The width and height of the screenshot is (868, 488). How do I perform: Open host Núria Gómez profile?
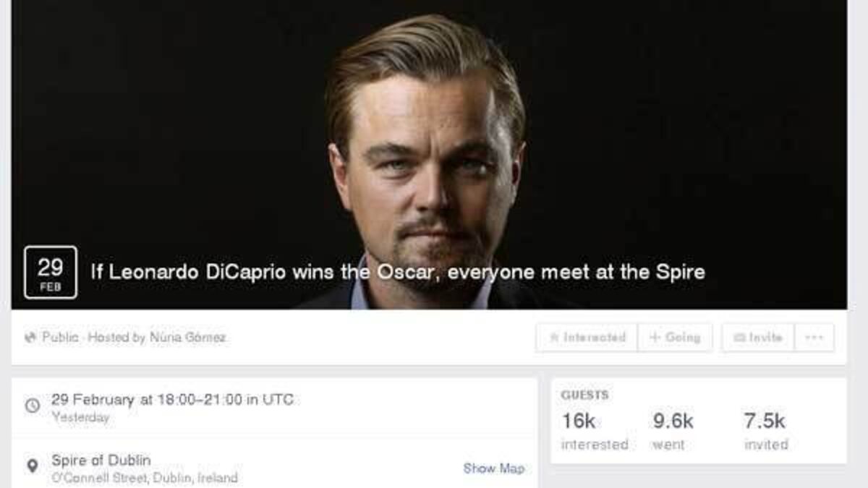pos(188,338)
